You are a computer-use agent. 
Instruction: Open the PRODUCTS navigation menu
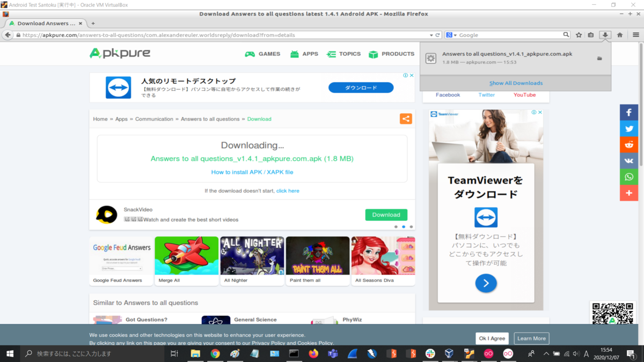tap(392, 54)
